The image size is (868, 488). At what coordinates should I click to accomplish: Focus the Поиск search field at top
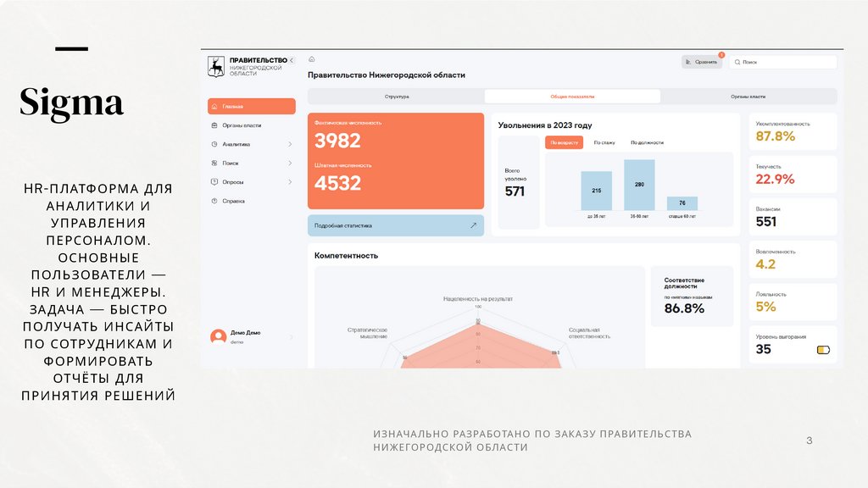click(x=782, y=62)
